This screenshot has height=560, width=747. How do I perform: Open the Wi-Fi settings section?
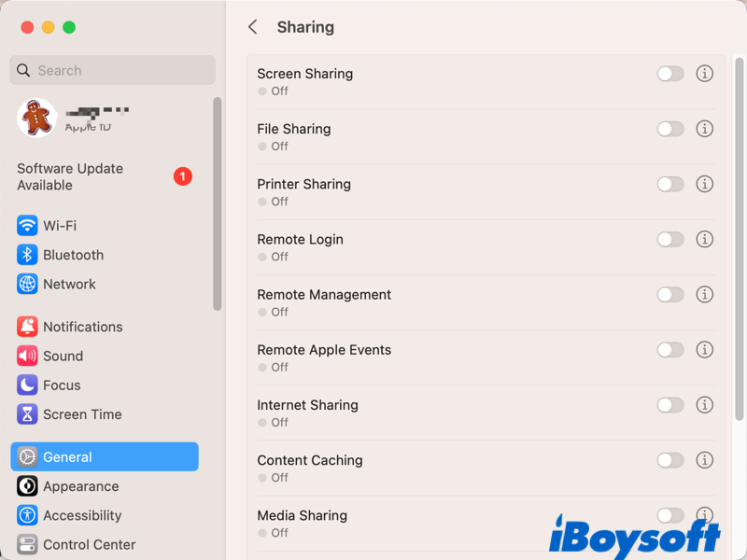pyautogui.click(x=70, y=225)
